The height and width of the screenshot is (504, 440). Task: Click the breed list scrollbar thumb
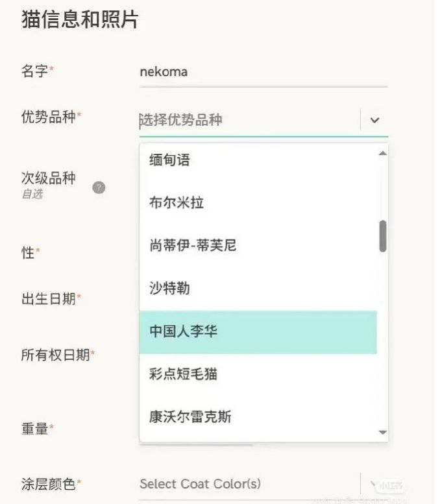point(382,235)
